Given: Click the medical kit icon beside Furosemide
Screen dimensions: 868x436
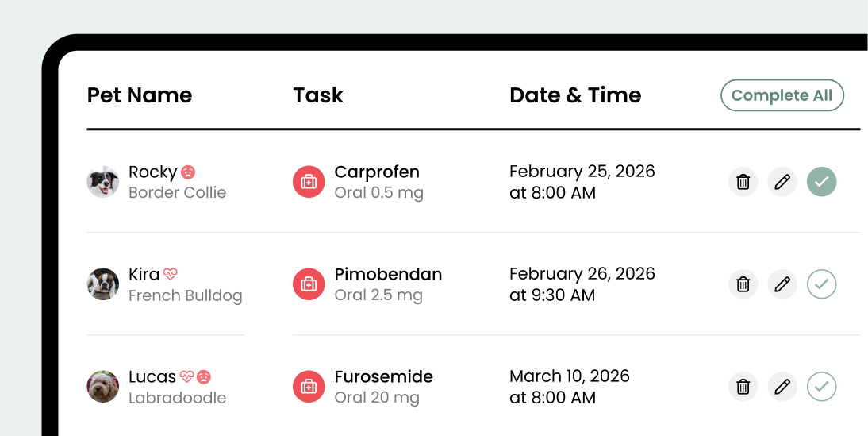Looking at the screenshot, I should click(x=309, y=387).
